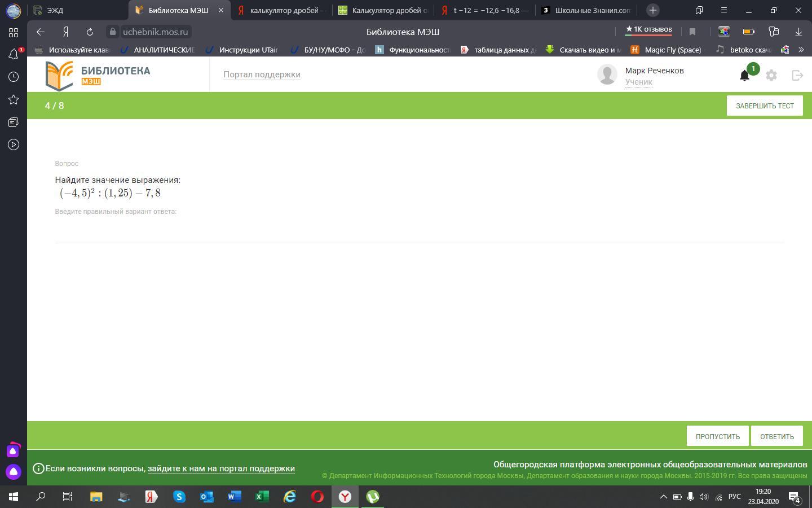The image size is (812, 508).
Task: Open the Yandex browser tableau grid icon in sidebar
Action: tap(14, 32)
